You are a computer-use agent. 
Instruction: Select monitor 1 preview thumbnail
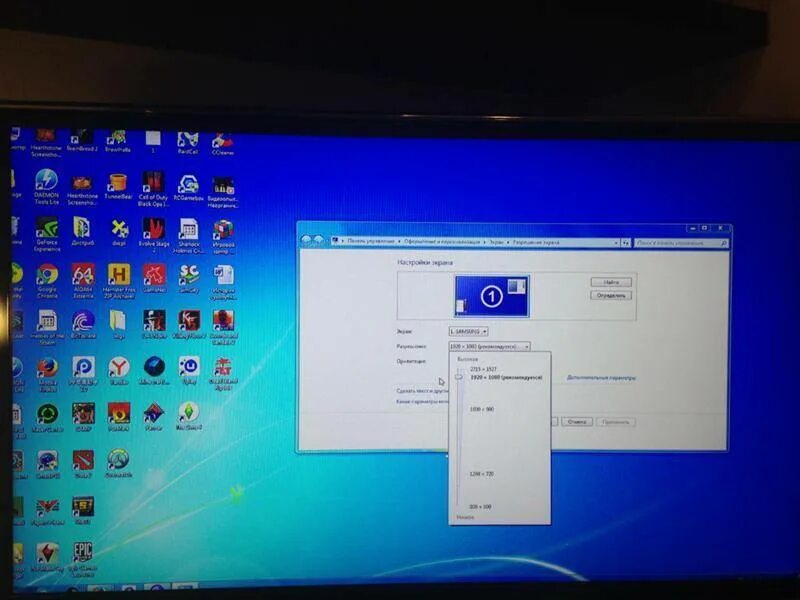[492, 296]
